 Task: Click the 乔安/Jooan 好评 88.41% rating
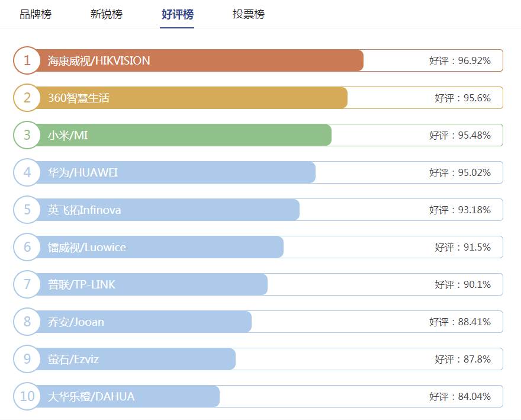point(460,322)
